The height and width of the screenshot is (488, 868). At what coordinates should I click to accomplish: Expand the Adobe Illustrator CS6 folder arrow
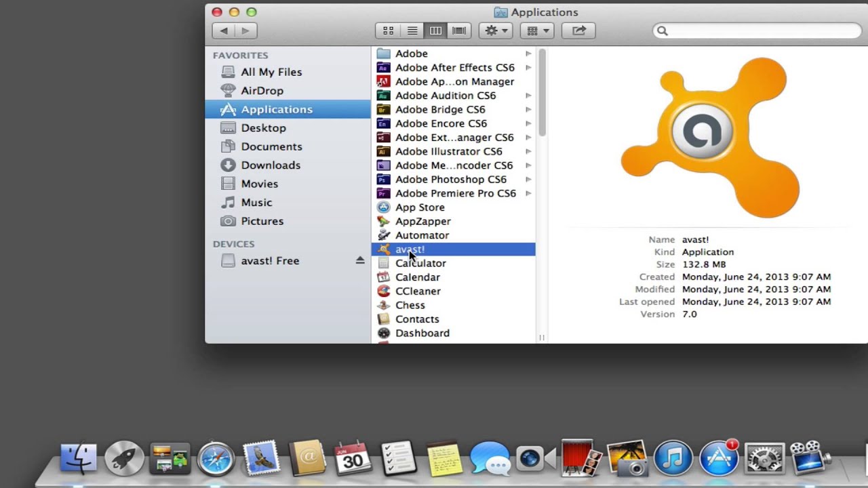tap(528, 151)
